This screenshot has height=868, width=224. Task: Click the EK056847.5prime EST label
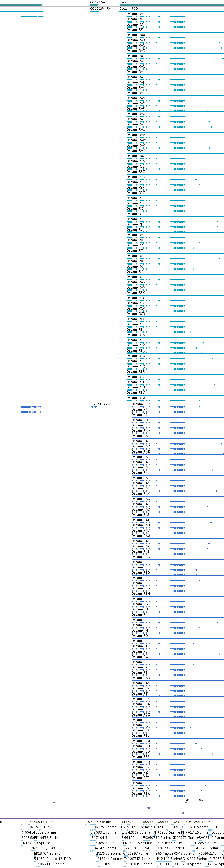tap(42, 822)
